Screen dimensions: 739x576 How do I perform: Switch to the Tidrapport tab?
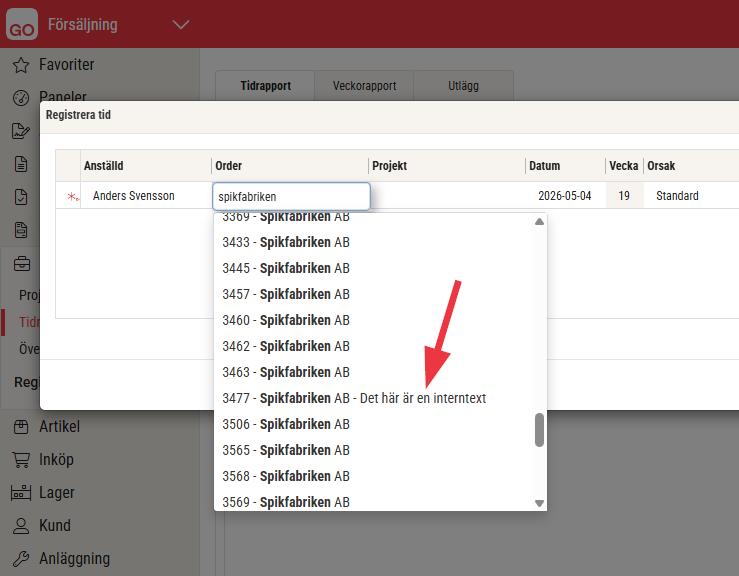pos(265,86)
